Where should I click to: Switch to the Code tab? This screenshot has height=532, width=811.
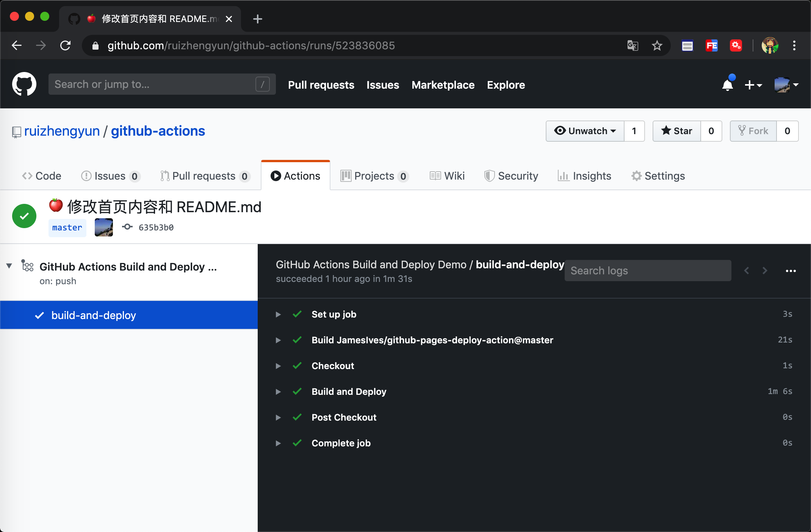[x=42, y=176]
